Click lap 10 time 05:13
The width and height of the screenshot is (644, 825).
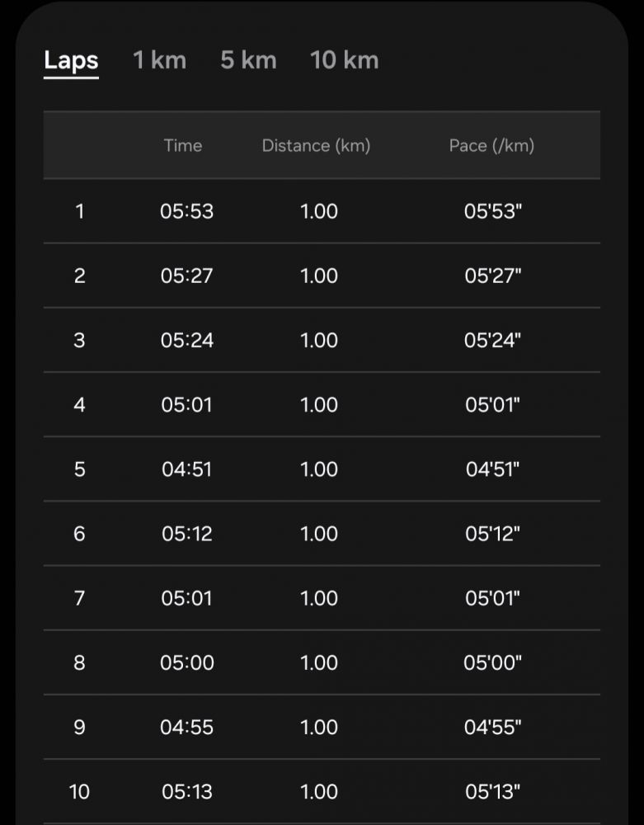(x=187, y=792)
